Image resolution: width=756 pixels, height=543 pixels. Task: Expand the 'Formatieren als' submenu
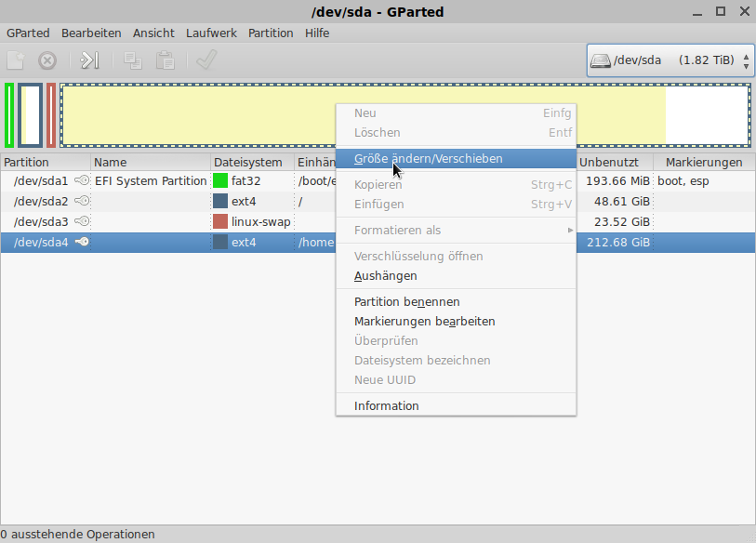456,231
